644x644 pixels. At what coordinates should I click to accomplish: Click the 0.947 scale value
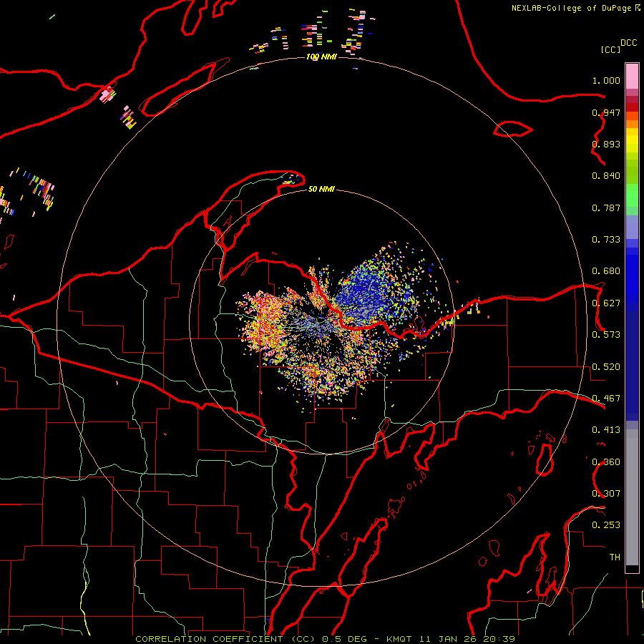coord(606,112)
